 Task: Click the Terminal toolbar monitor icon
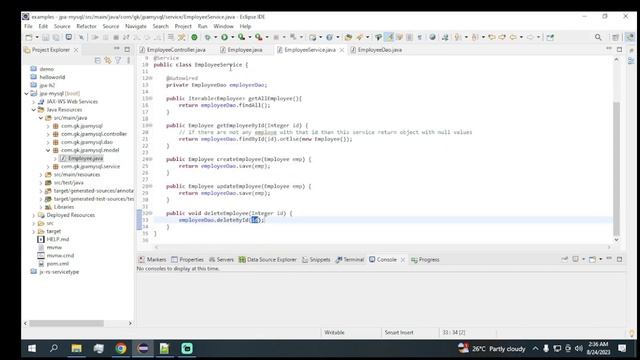(69, 37)
